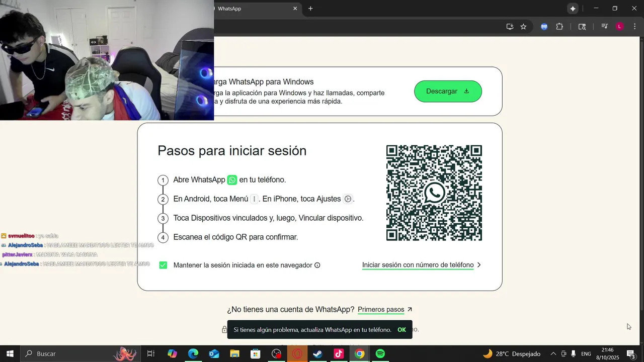Image resolution: width=644 pixels, height=362 pixels.
Task: Open the Chrome extensions puzzle icon
Action: pyautogui.click(x=559, y=27)
